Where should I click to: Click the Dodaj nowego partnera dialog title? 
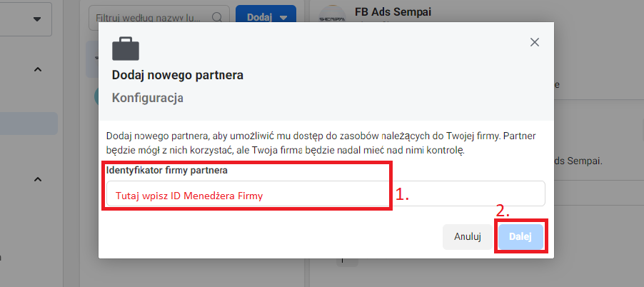(x=178, y=76)
